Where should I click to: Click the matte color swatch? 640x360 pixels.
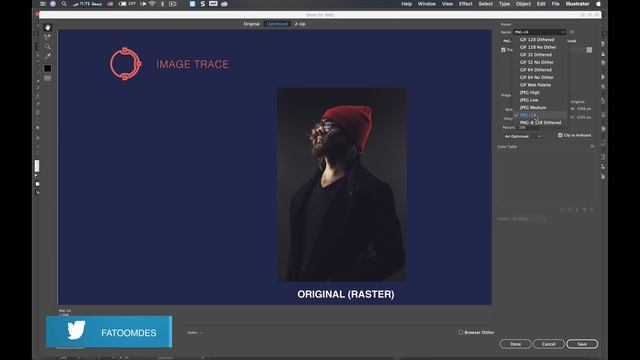(589, 50)
